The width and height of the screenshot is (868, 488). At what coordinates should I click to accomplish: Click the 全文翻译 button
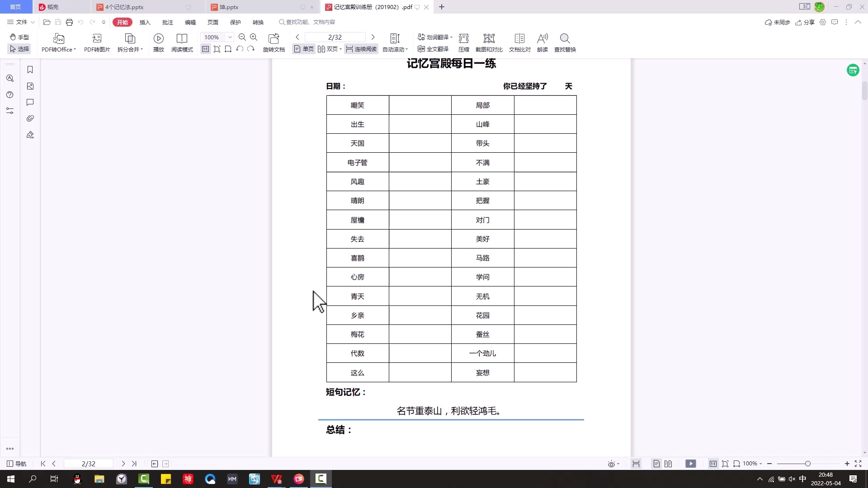coord(433,49)
